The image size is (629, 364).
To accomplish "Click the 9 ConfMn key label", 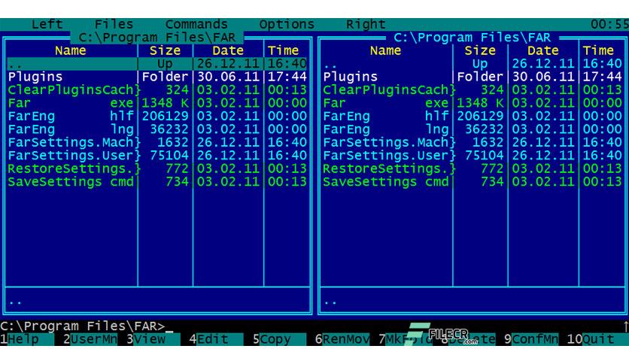I will 531,339.
